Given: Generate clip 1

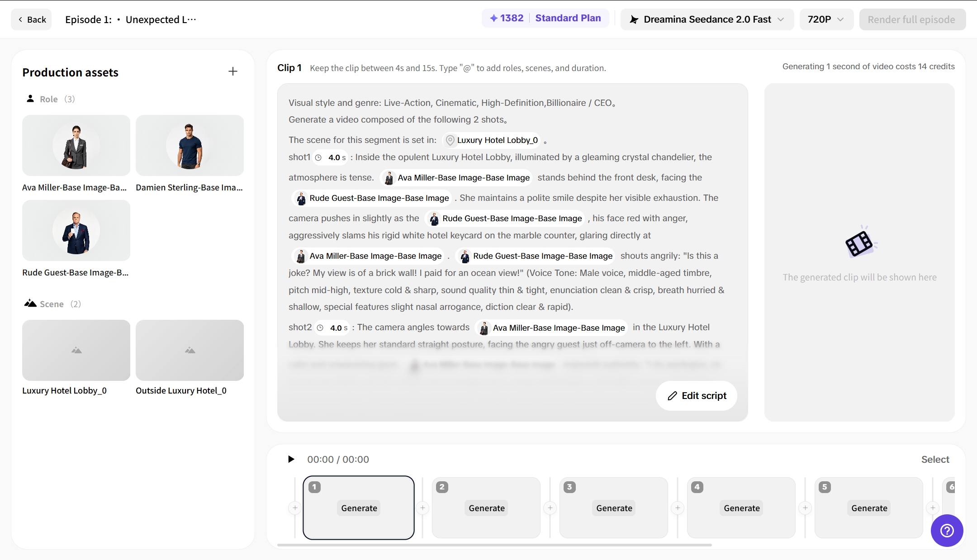Looking at the screenshot, I should click(359, 508).
